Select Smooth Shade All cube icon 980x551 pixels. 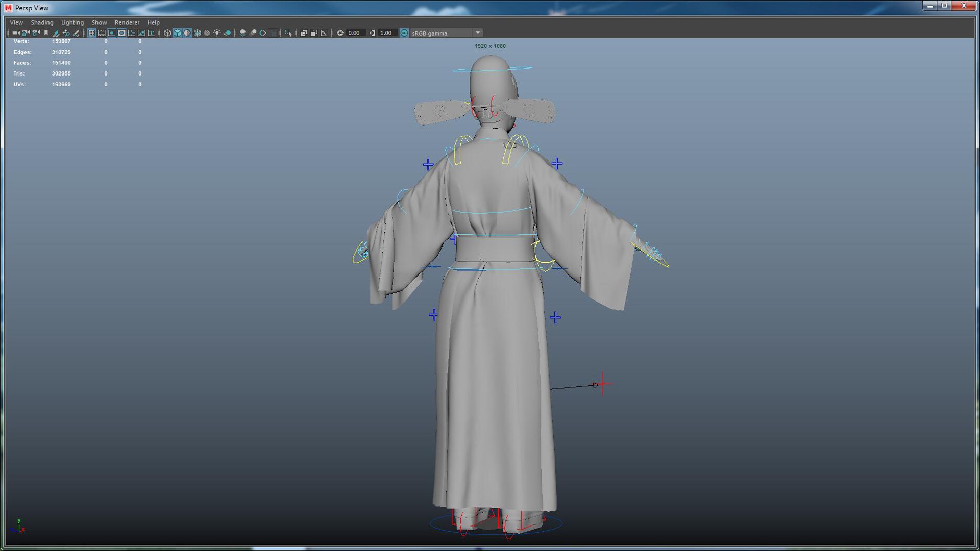pyautogui.click(x=177, y=33)
